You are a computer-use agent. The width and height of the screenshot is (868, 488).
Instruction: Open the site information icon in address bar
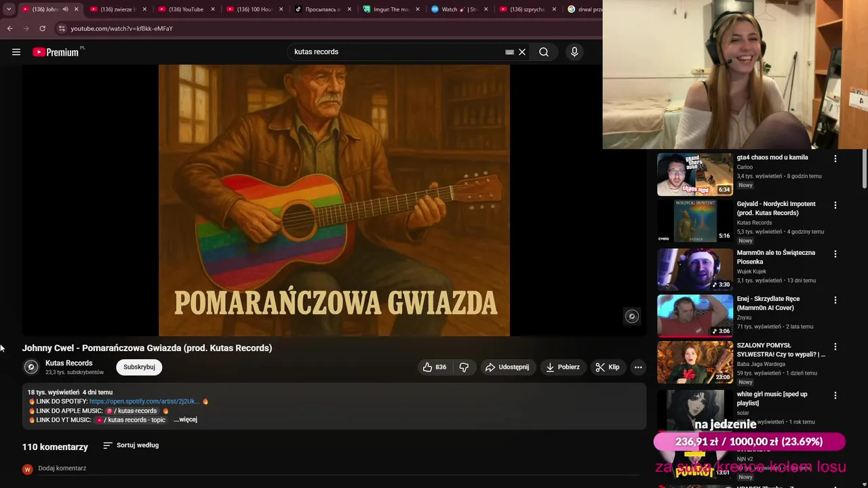pyautogui.click(x=62, y=28)
